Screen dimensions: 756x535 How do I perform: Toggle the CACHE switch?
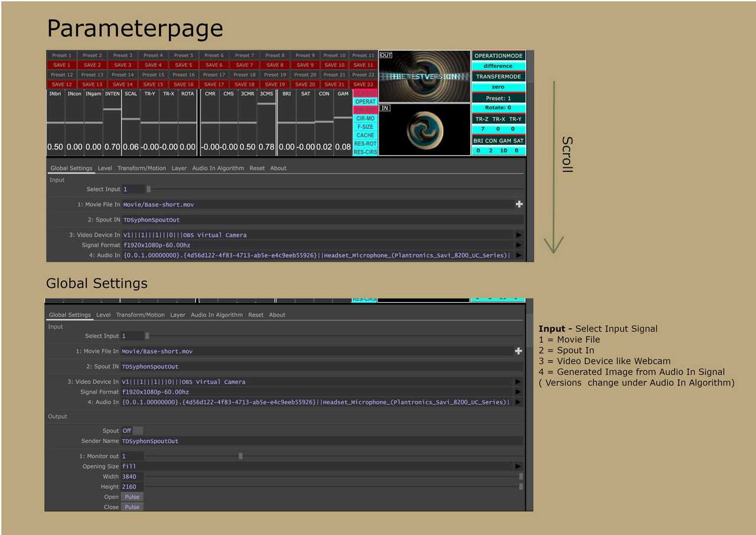tap(365, 135)
